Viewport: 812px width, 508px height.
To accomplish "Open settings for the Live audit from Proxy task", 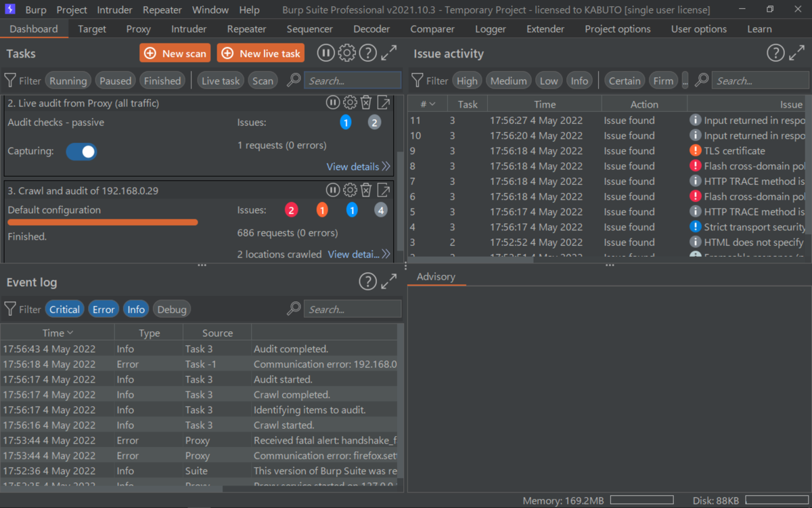I will [350, 103].
